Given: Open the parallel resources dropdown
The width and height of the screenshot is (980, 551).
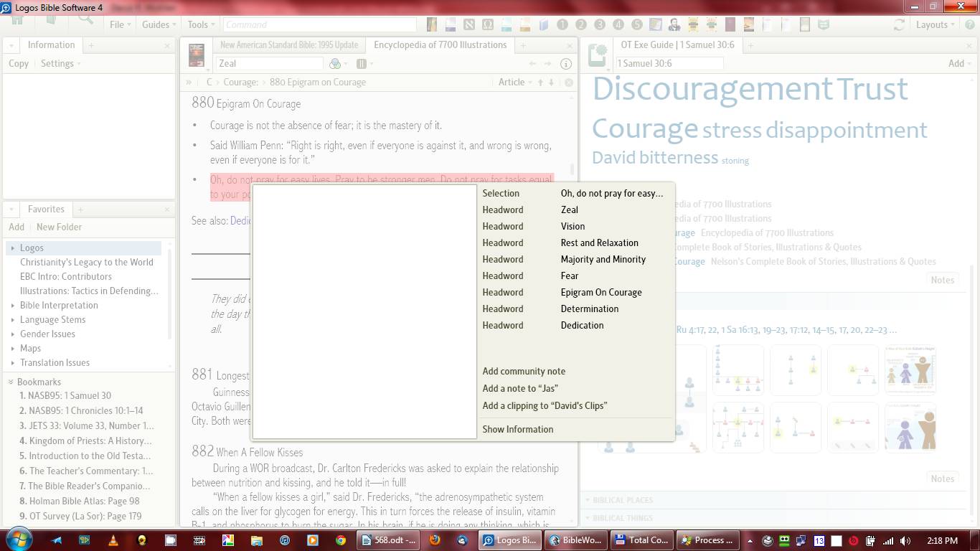Looking at the screenshot, I should [x=364, y=64].
